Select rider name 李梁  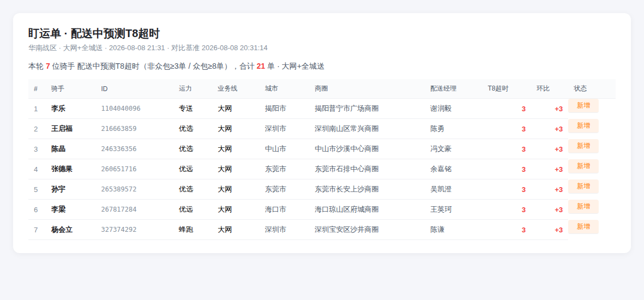(58, 209)
